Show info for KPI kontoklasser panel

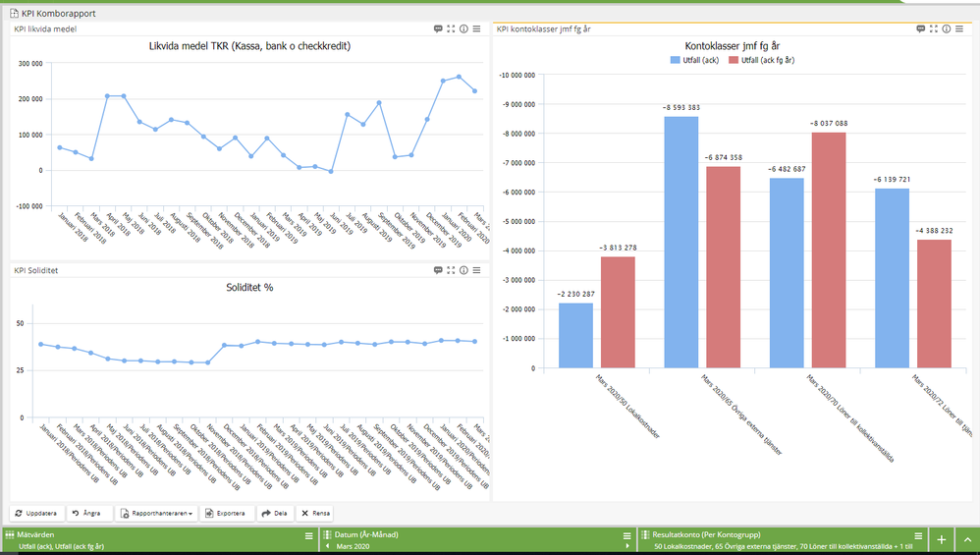pos(947,28)
